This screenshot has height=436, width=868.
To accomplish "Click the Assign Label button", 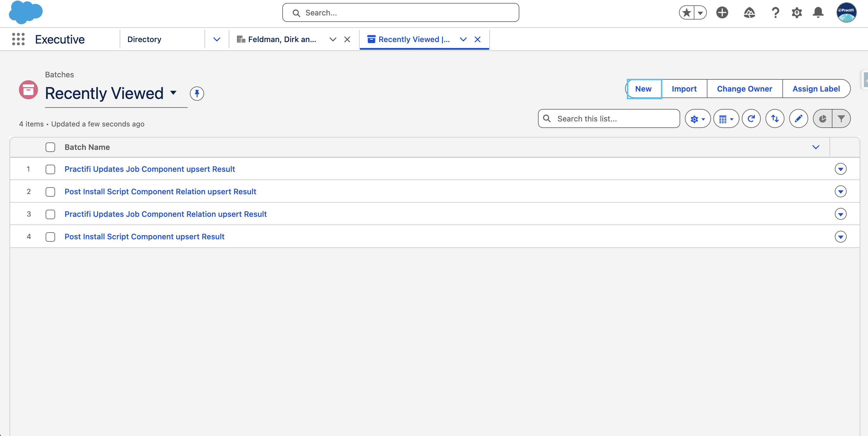I will pos(816,89).
